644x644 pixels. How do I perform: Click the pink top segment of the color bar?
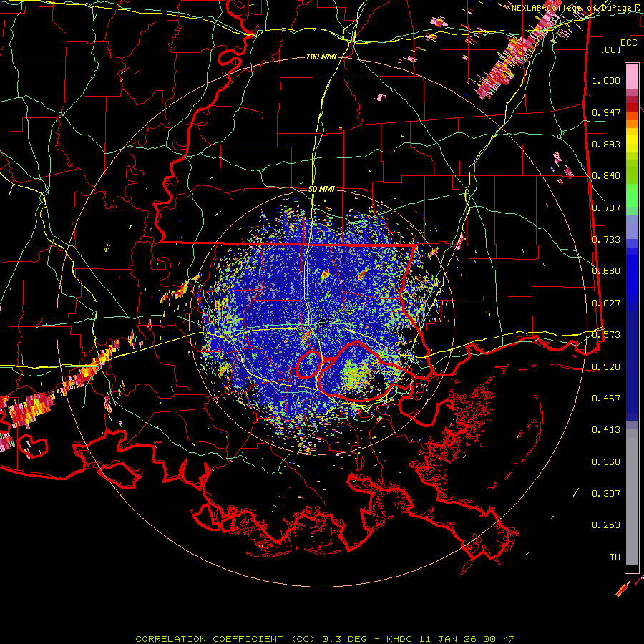pyautogui.click(x=632, y=76)
